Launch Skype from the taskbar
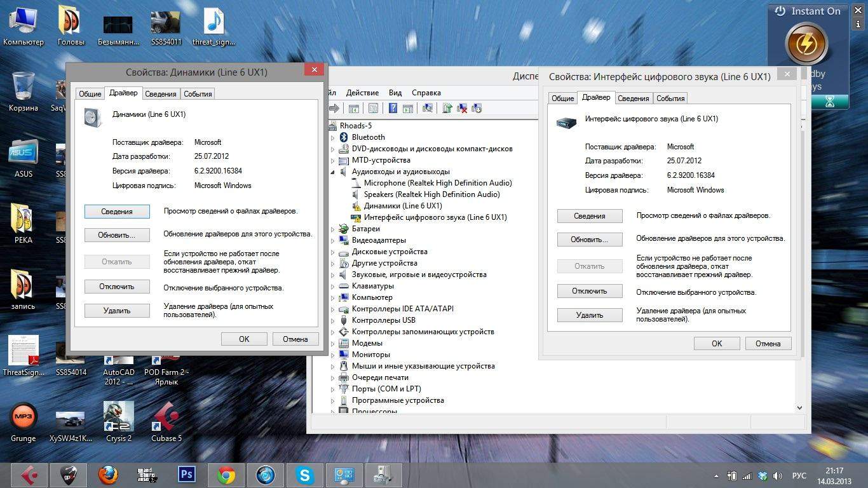The width and height of the screenshot is (868, 488). [304, 475]
